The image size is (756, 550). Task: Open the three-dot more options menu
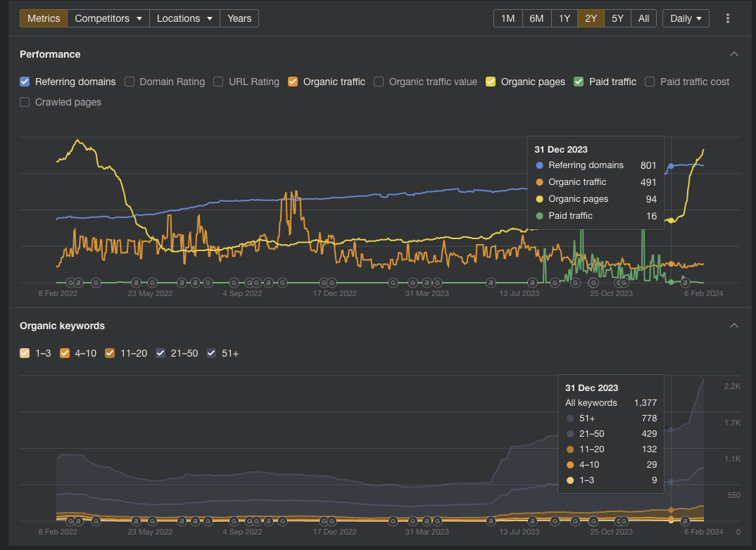tap(728, 18)
